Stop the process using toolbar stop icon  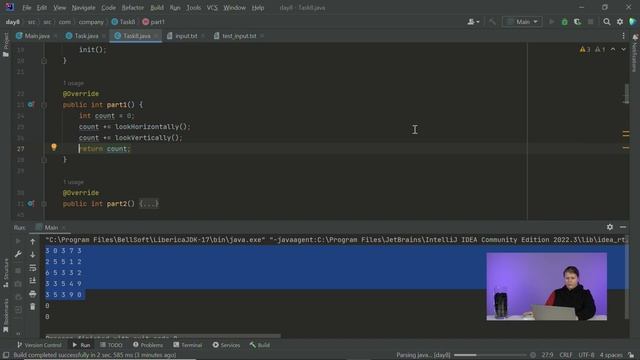coord(591,22)
